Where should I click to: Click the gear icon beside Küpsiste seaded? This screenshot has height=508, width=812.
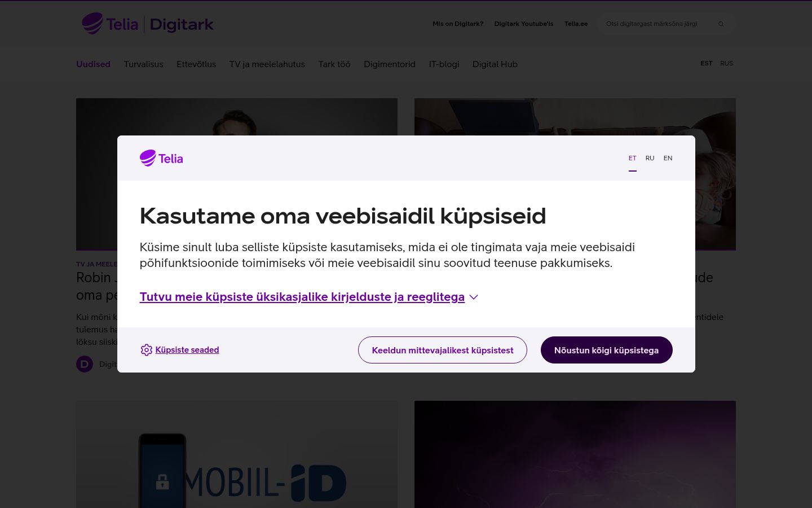(147, 350)
